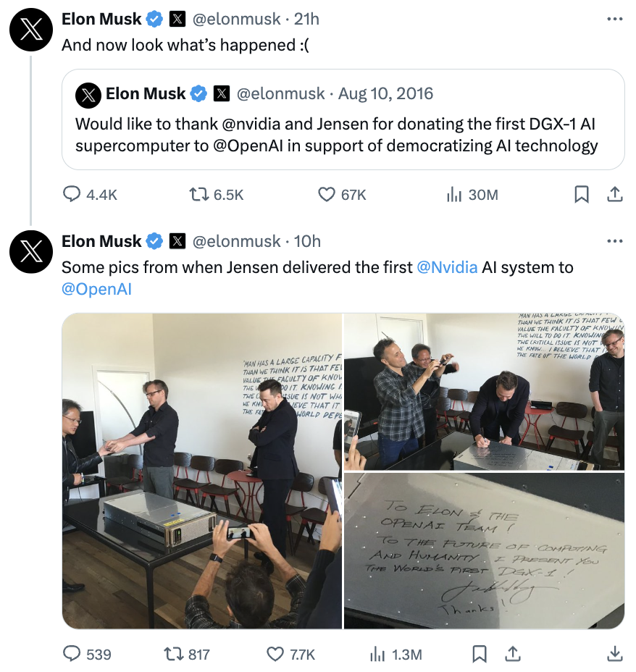Like the tweet with 7.7K likes

click(x=275, y=654)
